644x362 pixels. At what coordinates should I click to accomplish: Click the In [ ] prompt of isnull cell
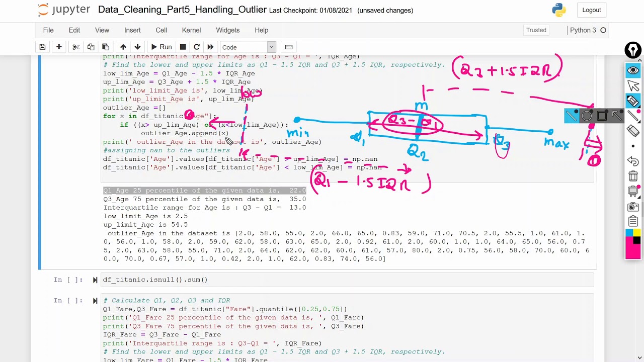coord(67,280)
